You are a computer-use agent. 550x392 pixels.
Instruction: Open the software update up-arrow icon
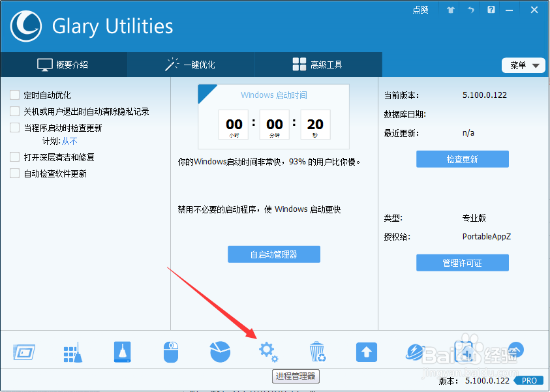[x=367, y=352]
